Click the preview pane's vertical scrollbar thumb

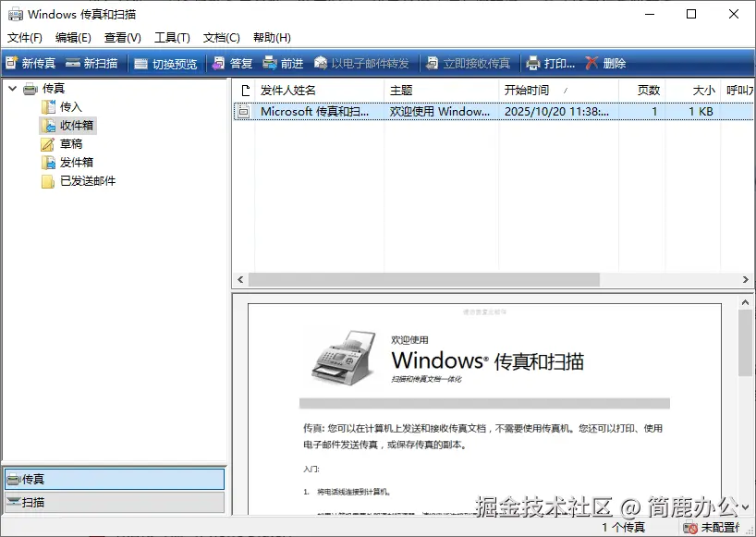pyautogui.click(x=746, y=343)
